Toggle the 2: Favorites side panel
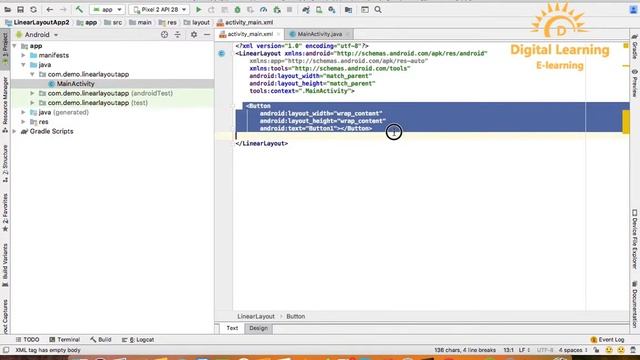Viewport: 640px width, 360px height. [5, 212]
